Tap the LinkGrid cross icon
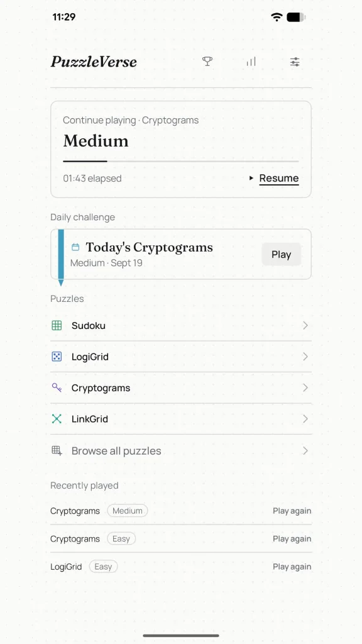Screen dimensions: 362x644 point(57,419)
